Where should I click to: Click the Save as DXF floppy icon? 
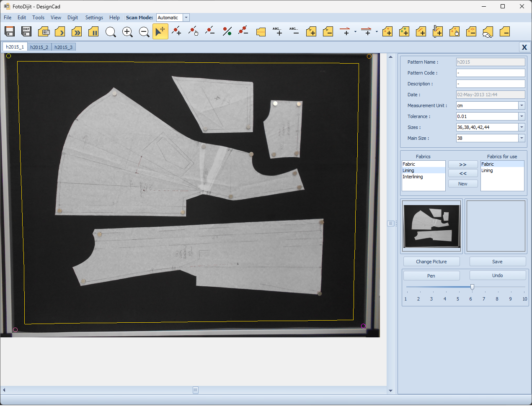pos(26,32)
